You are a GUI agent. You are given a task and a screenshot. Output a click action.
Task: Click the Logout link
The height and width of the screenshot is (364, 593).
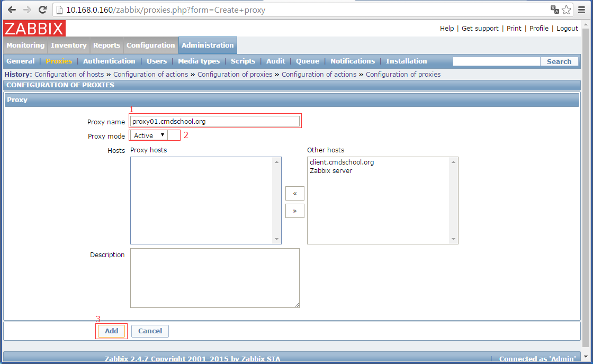coord(567,29)
